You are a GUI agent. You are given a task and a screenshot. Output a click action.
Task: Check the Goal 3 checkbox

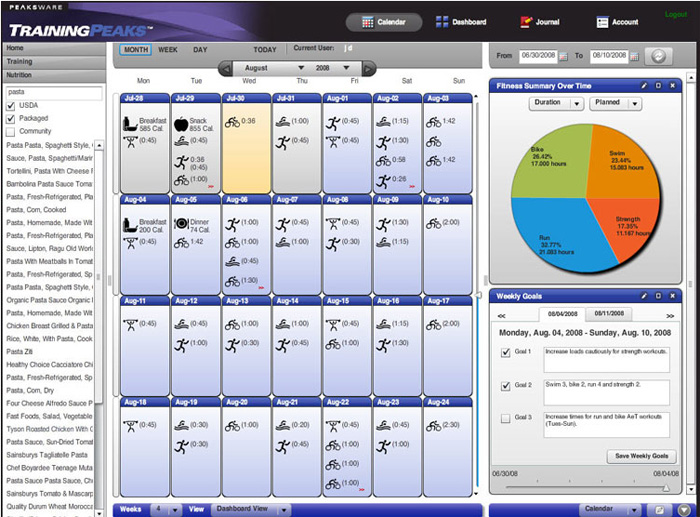coord(505,418)
